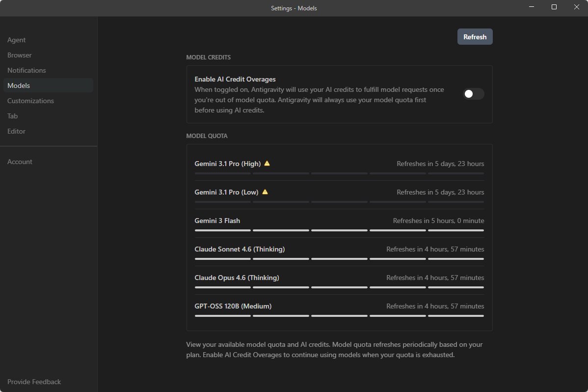Click the Claude Opus 4.6 (Thinking) label
Viewport: 588px width, 392px height.
tap(237, 278)
